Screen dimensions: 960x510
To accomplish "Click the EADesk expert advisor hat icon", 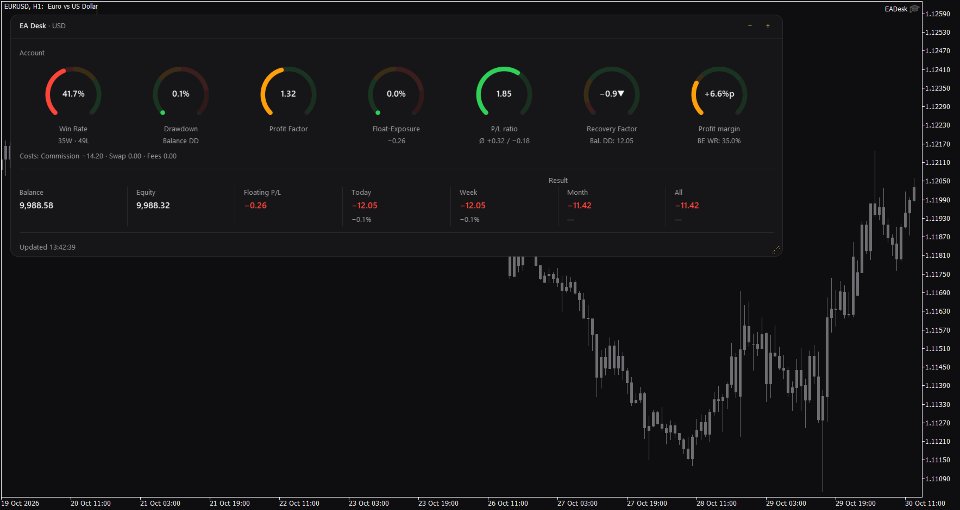I will point(914,9).
